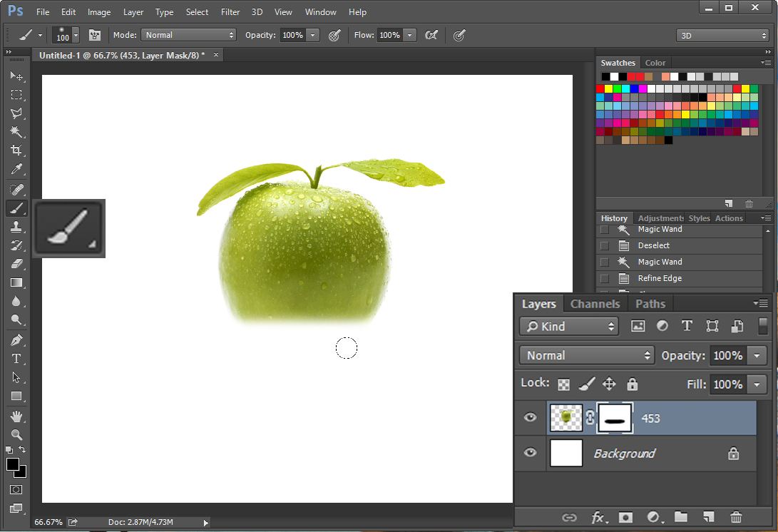Select the Zoom tool
This screenshot has width=778, height=532.
point(16,435)
